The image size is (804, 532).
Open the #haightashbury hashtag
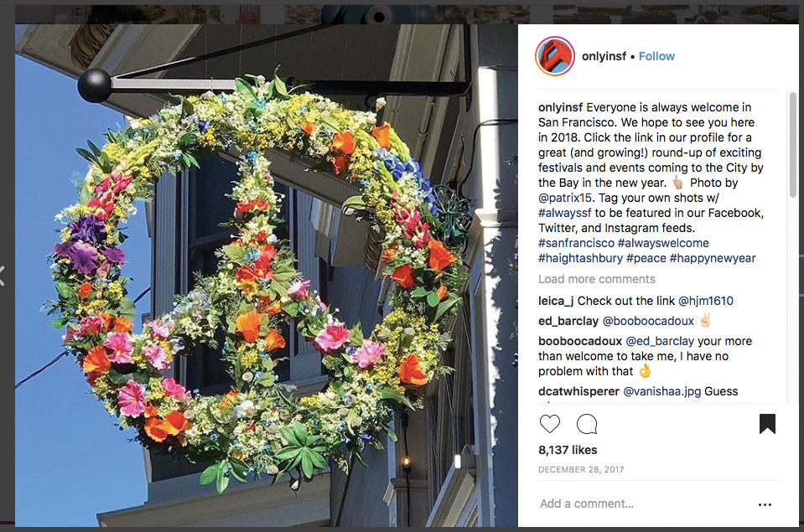(580, 258)
